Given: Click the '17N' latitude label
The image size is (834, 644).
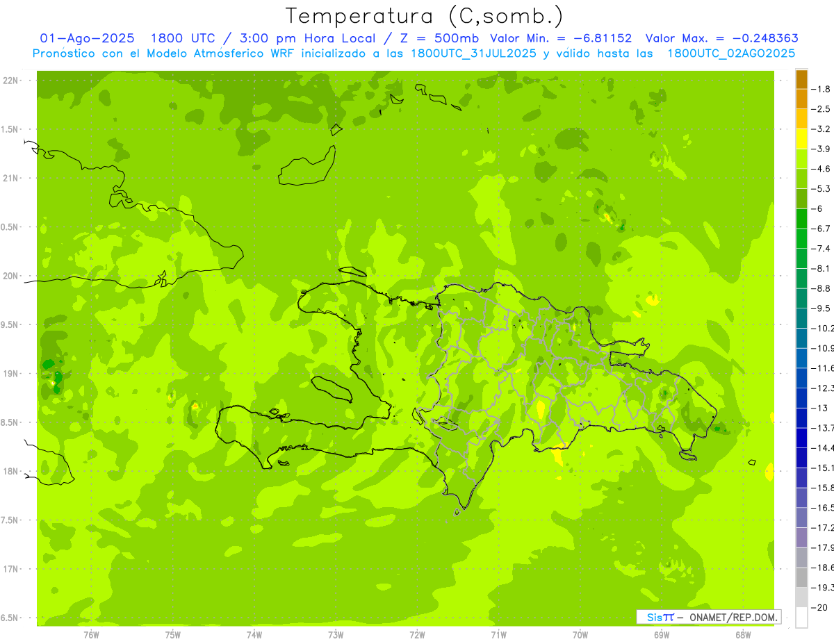Looking at the screenshot, I should point(10,570).
